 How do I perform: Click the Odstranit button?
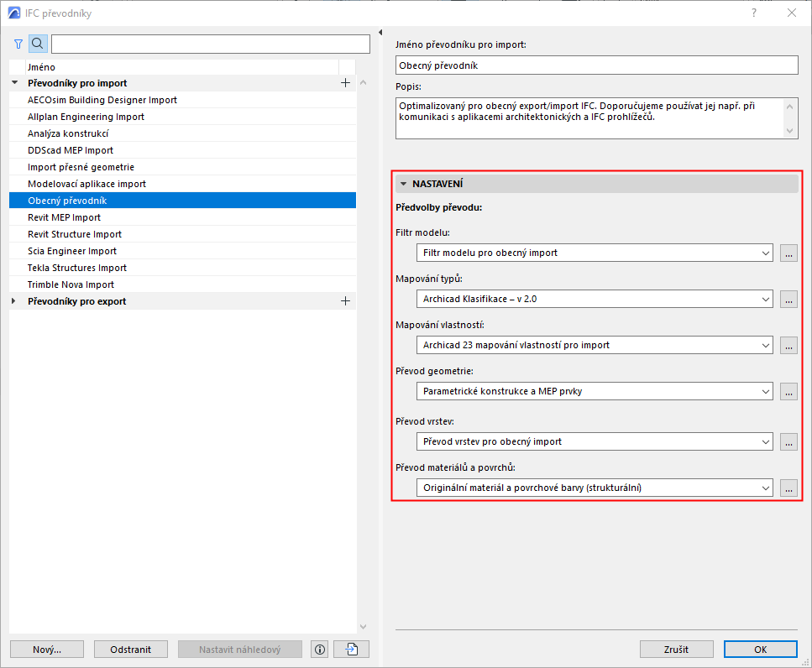pos(130,650)
